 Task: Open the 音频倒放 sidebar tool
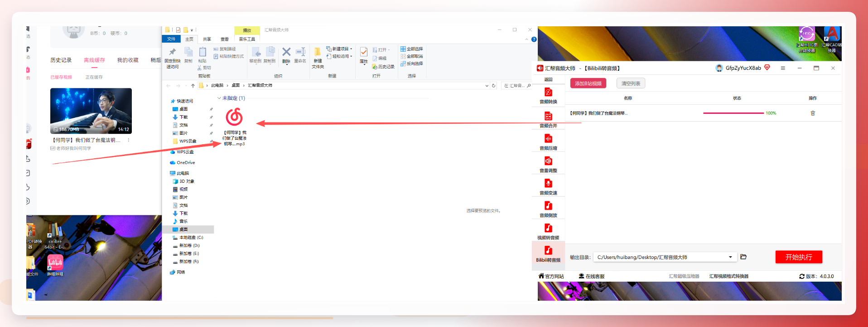click(x=548, y=209)
